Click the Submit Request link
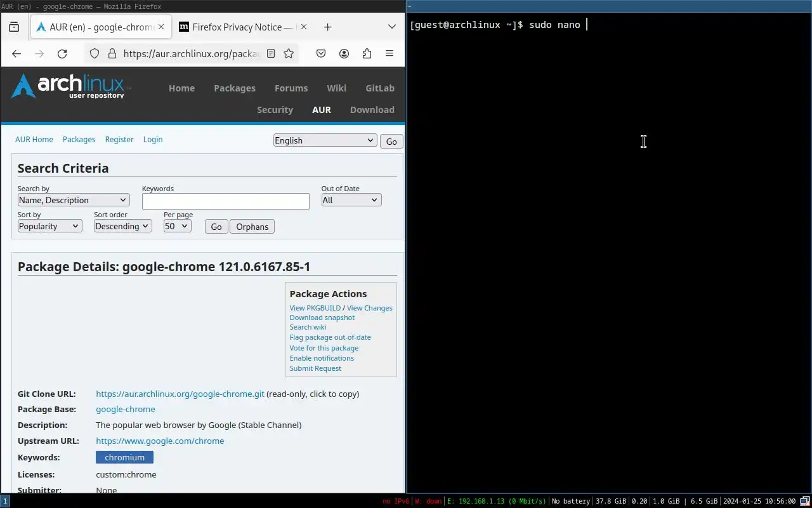812x508 pixels. coord(315,368)
